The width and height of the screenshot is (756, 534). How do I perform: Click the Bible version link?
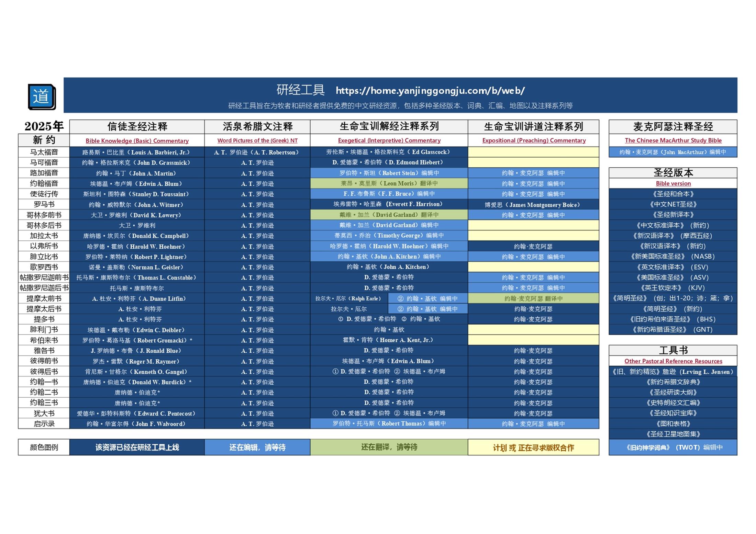pos(673,184)
